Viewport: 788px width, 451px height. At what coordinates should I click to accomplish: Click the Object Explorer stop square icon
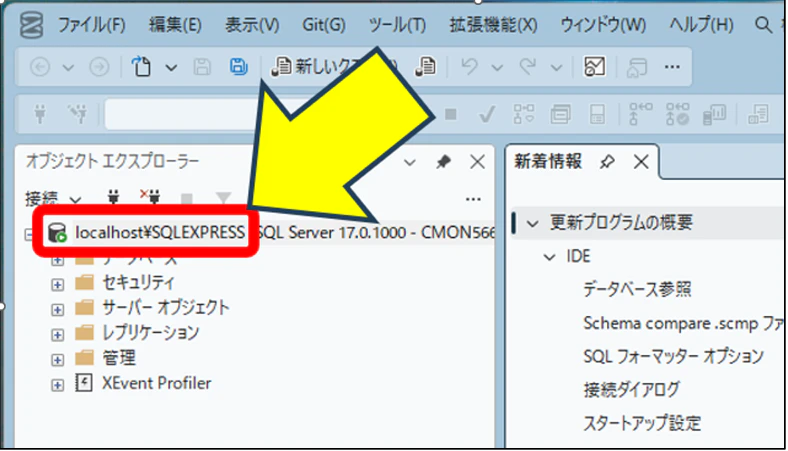point(186,199)
